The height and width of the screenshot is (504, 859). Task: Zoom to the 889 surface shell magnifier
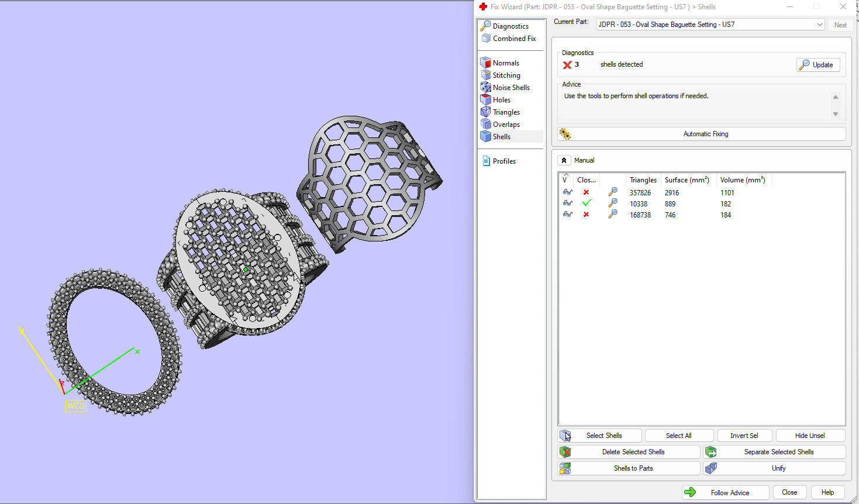click(x=613, y=203)
